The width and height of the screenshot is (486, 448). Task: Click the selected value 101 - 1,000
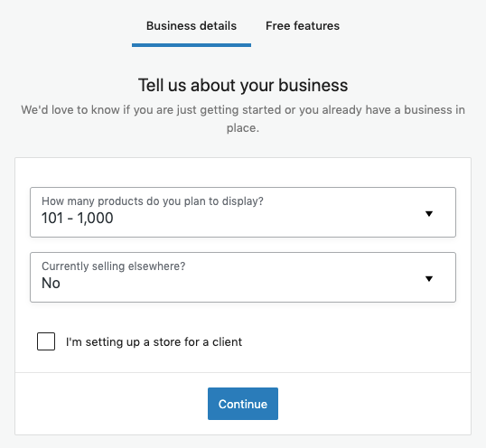[x=77, y=218]
